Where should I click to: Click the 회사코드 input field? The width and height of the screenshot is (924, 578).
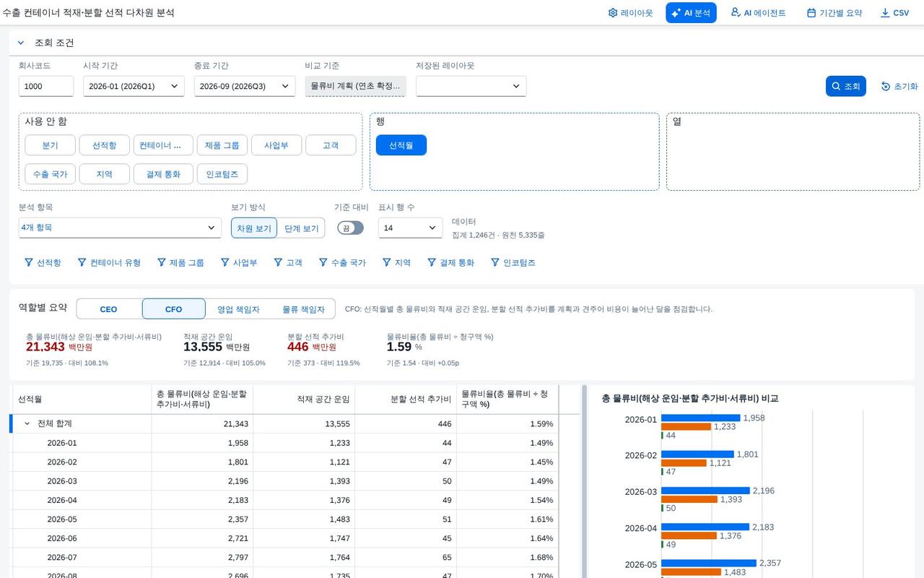tap(46, 86)
